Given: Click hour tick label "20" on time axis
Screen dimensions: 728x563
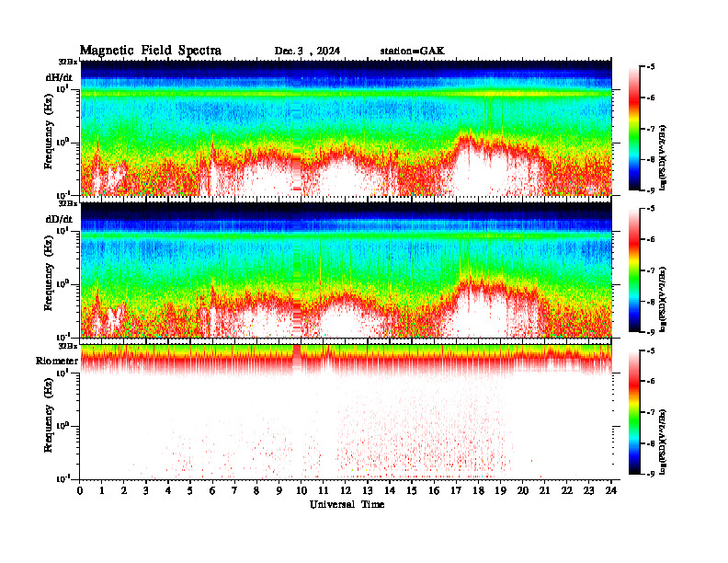Looking at the screenshot, I should 523,491.
